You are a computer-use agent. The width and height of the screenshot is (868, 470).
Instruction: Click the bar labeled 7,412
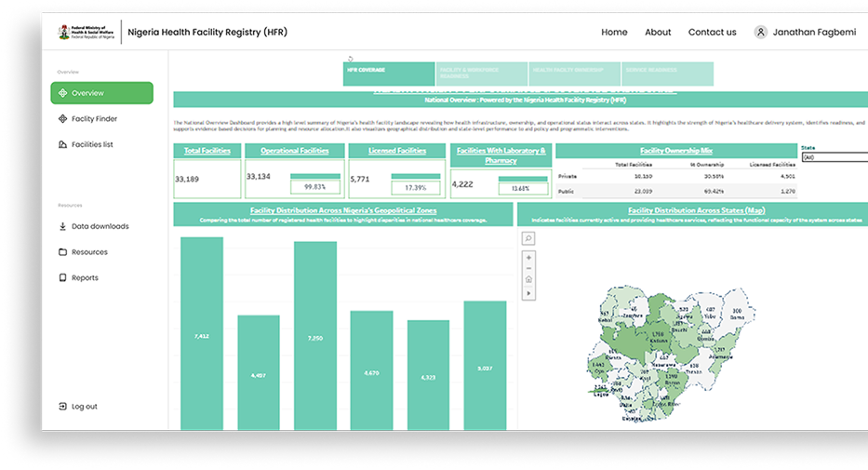click(x=202, y=334)
